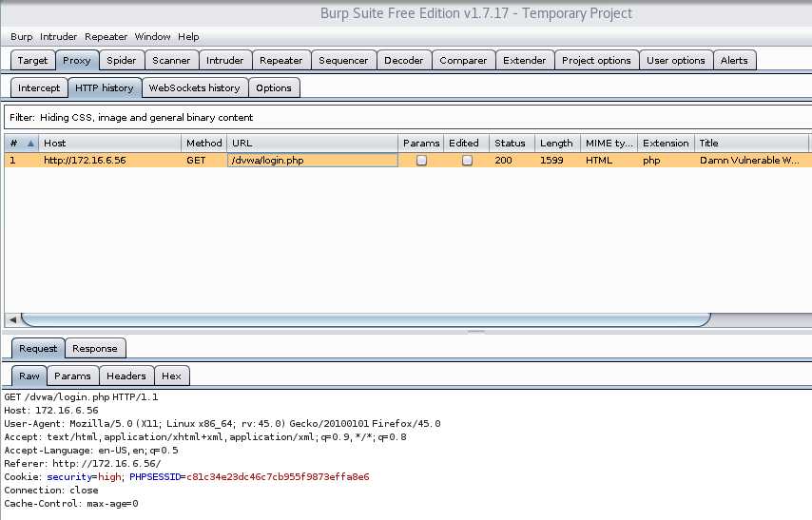Click the php extension cell
The image size is (812, 520).
tap(666, 160)
